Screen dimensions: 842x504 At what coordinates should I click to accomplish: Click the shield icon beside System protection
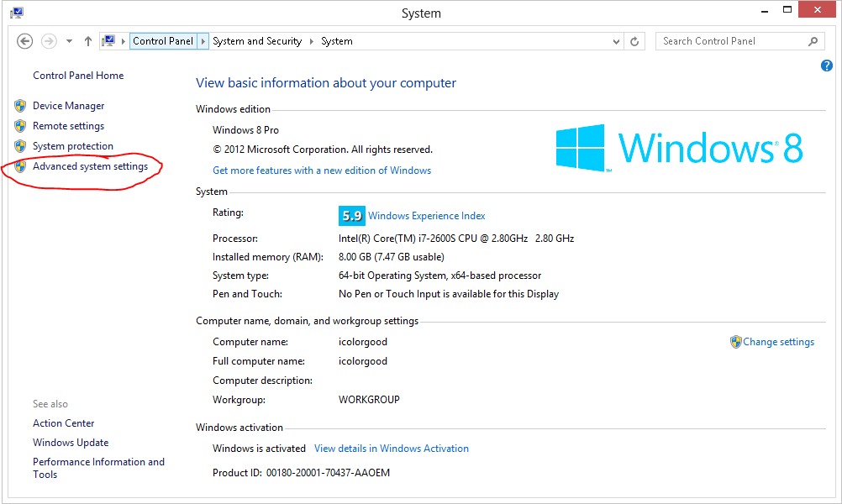point(20,146)
